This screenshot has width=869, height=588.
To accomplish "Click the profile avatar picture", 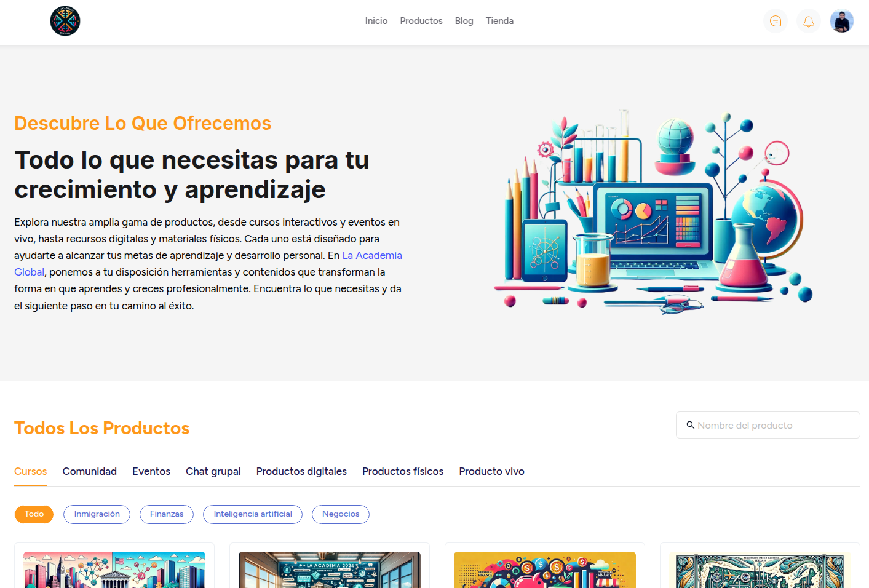I will point(841,21).
